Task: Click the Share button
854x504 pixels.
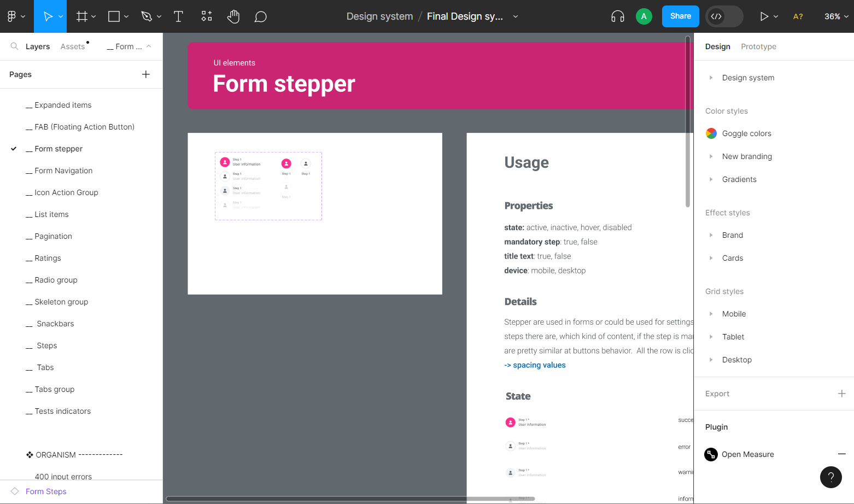Action: [681, 16]
